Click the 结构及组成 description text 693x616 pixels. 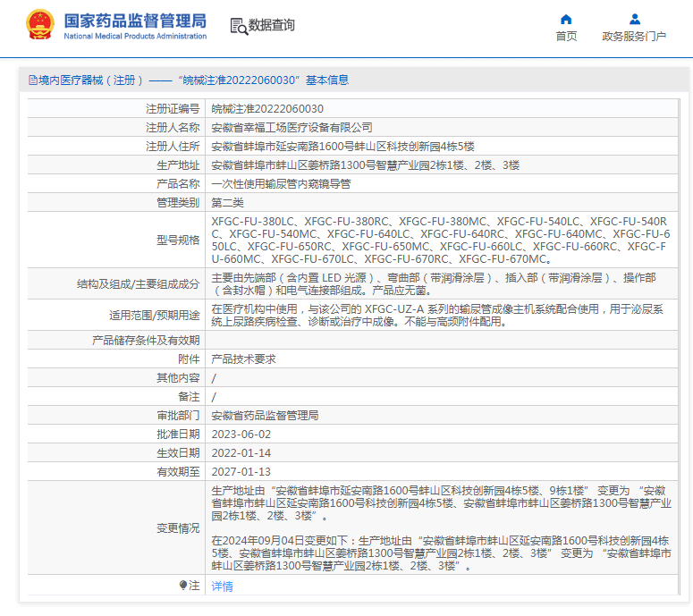pos(434,283)
